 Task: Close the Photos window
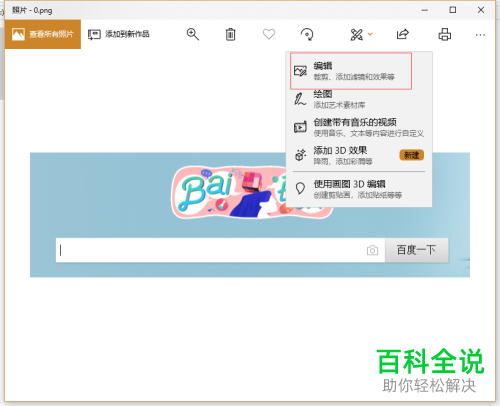pyautogui.click(x=481, y=10)
